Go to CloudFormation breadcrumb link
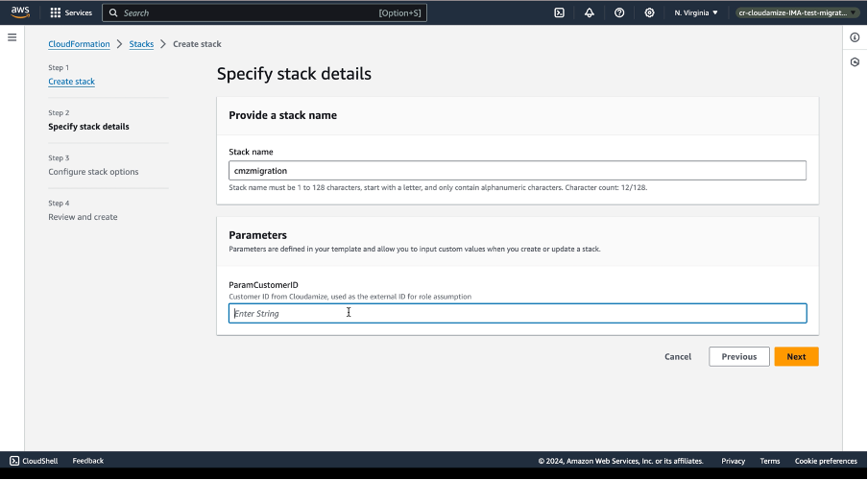Image resolution: width=868 pixels, height=480 pixels. click(79, 44)
